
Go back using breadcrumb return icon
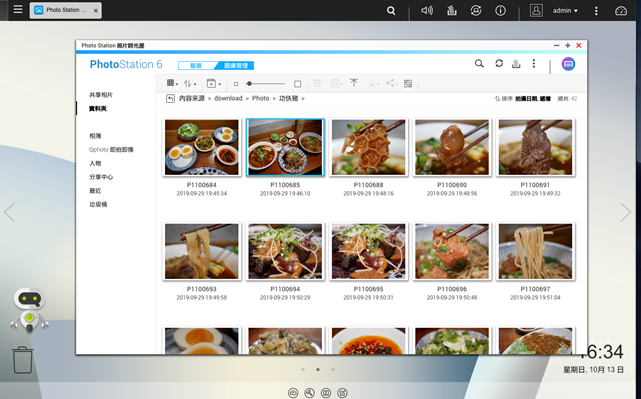[170, 99]
